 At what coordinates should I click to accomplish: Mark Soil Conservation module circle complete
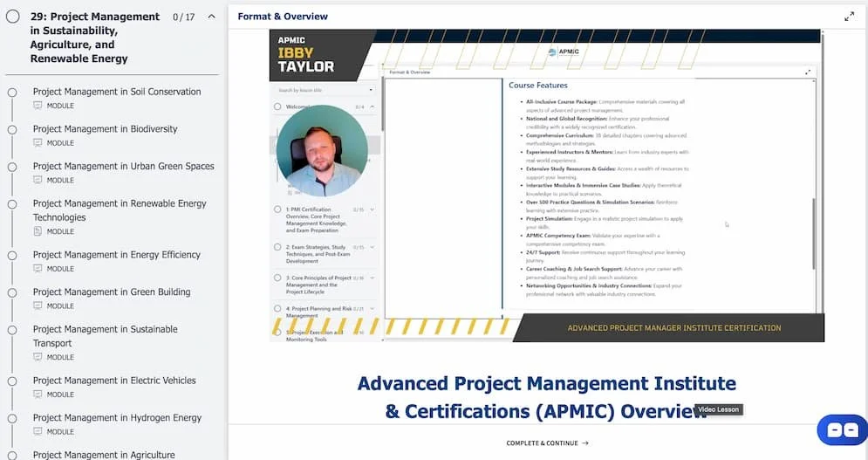coord(12,93)
